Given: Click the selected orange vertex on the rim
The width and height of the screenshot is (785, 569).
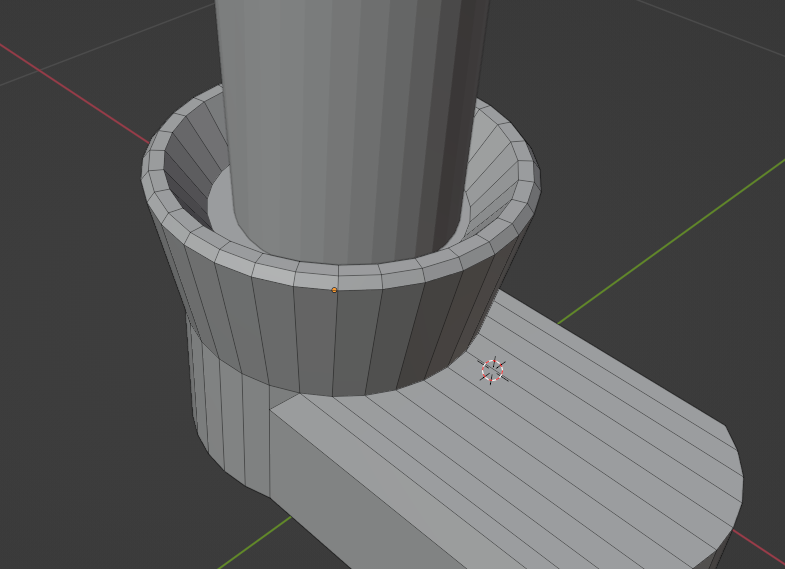Looking at the screenshot, I should click(334, 290).
